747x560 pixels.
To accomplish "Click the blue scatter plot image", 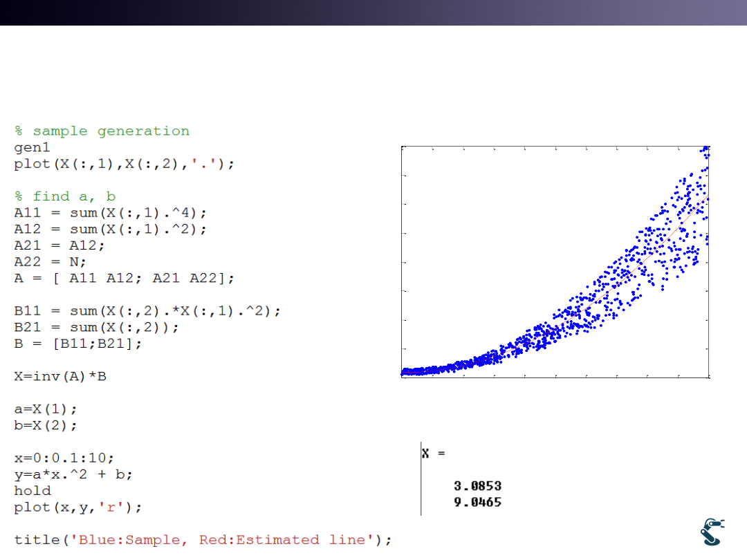I will (555, 262).
